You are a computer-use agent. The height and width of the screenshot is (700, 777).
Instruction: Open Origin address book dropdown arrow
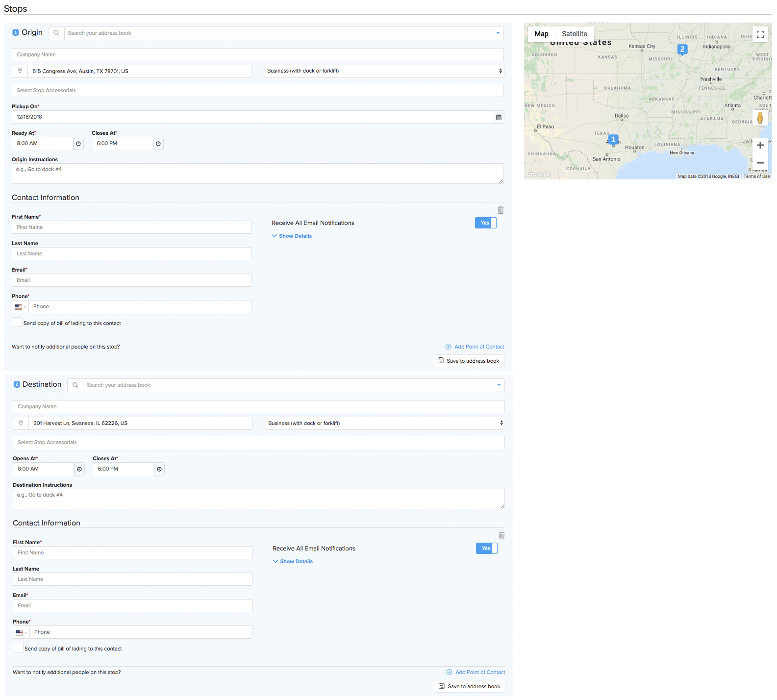(498, 33)
